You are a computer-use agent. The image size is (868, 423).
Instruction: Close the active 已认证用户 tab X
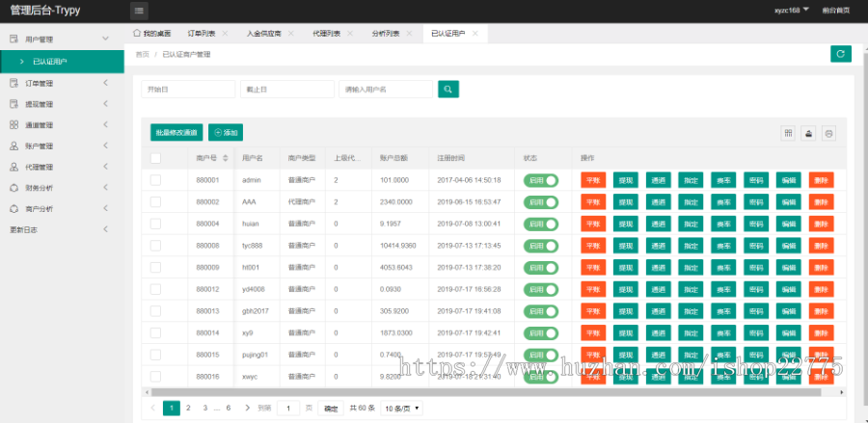[475, 33]
